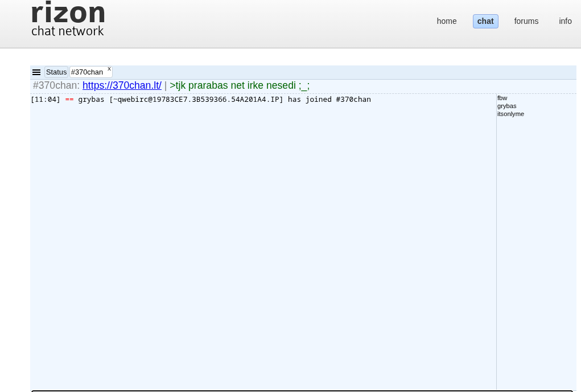Screen dimensions: 581x392
Task: Switch to the Status tab
Action: pos(56,72)
